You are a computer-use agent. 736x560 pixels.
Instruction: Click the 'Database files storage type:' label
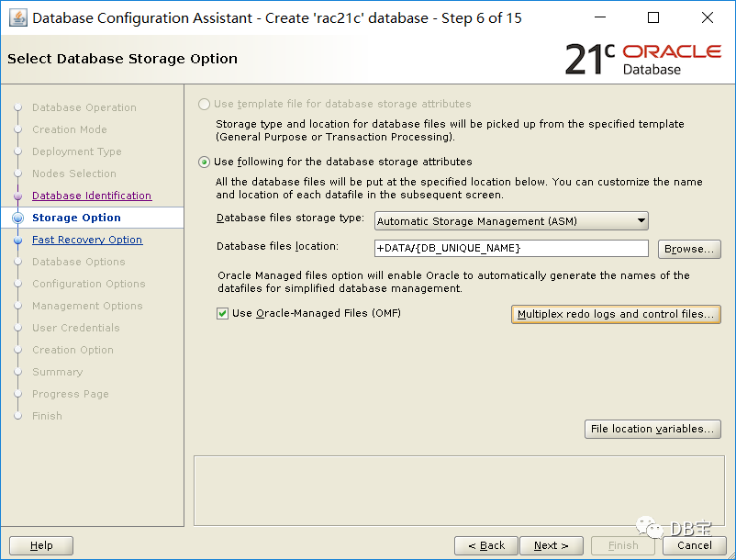[290, 218]
